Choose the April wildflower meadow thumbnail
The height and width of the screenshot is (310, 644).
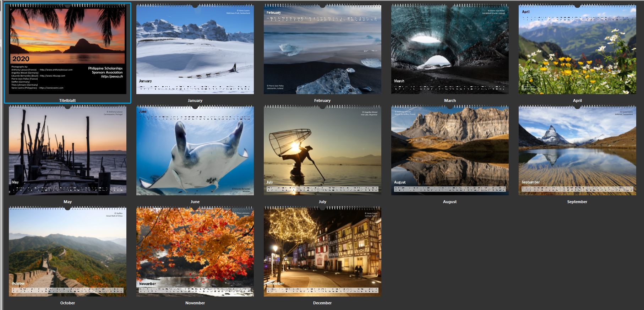click(x=577, y=50)
